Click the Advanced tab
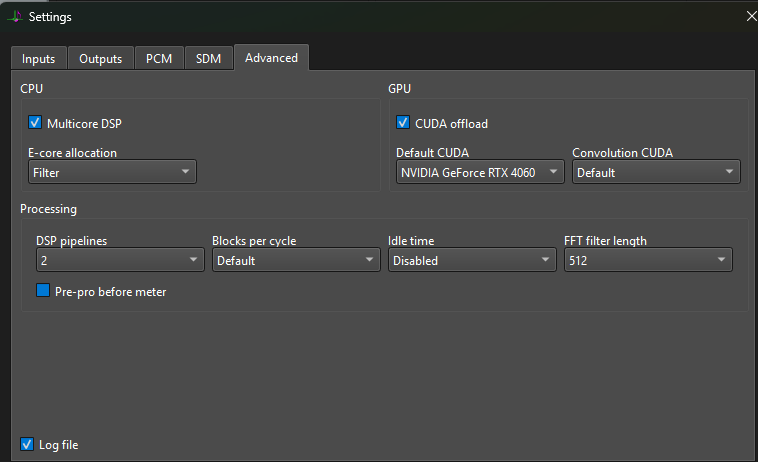758x462 pixels. click(x=271, y=58)
